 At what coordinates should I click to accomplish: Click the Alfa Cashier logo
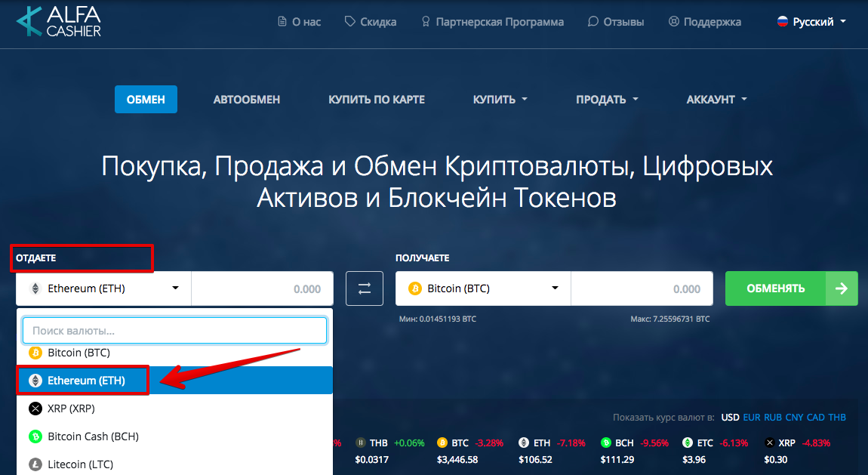coord(59,22)
